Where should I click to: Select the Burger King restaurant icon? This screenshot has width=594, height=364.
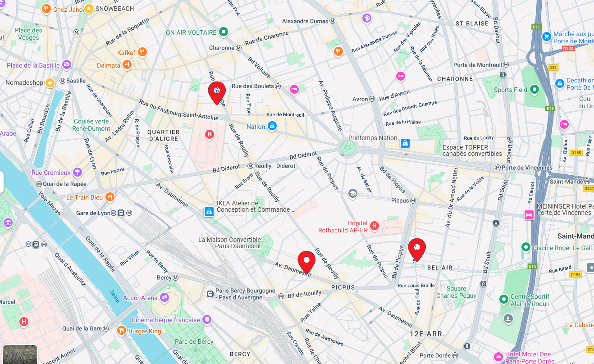tap(121, 331)
